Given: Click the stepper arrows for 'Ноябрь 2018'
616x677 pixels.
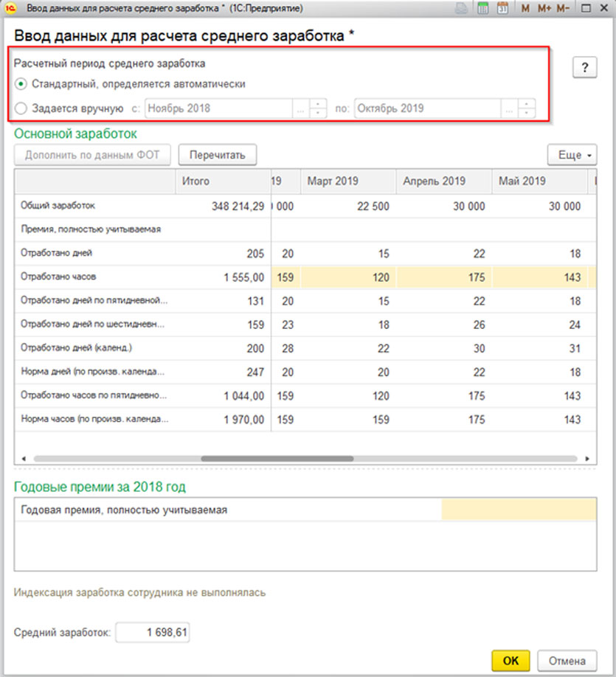Looking at the screenshot, I should (318, 108).
